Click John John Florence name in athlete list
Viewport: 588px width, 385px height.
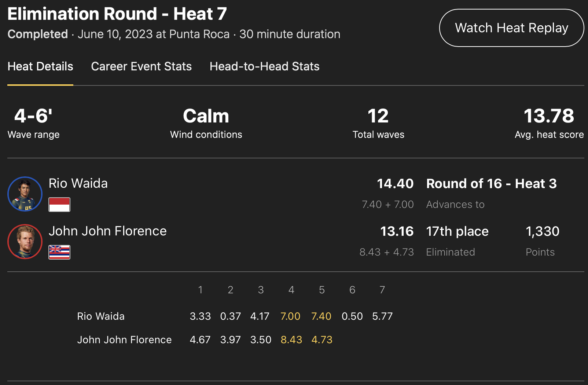(107, 231)
